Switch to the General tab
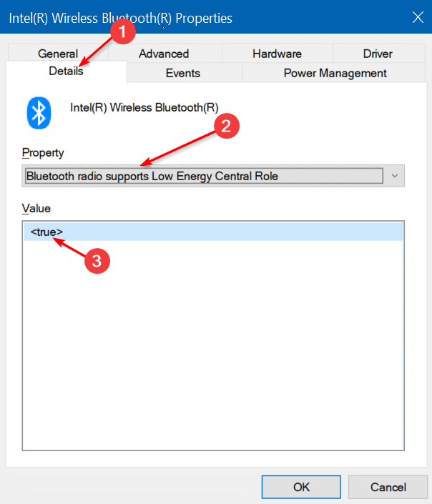 [58, 54]
